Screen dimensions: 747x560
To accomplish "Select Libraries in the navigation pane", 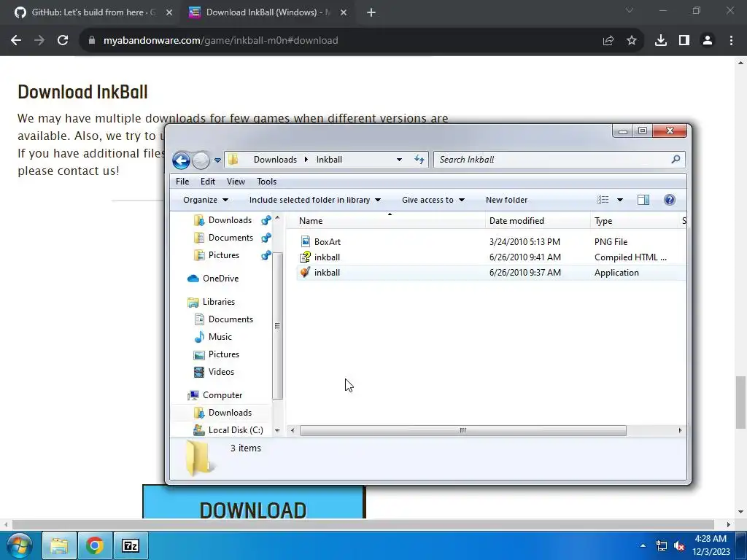I will pos(211,302).
